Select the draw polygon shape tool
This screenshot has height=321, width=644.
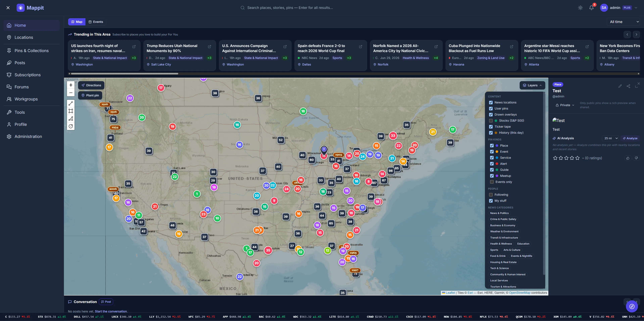click(71, 119)
